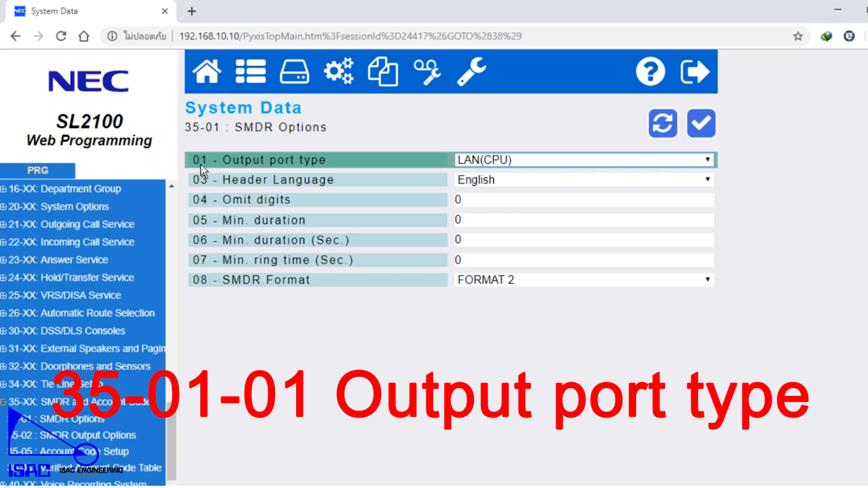The width and height of the screenshot is (868, 488).
Task: Select the save-to-disk icon
Action: [294, 71]
